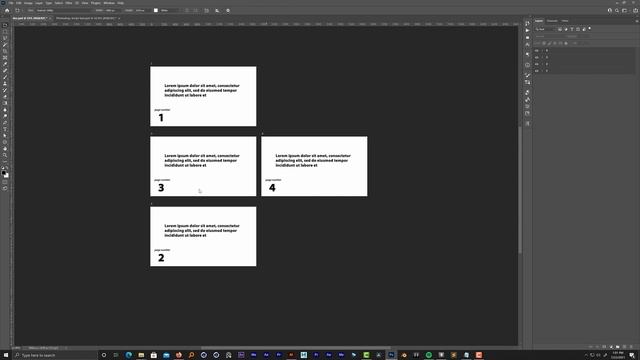The width and height of the screenshot is (640, 360).
Task: Open the Layers panel flyout menu
Action: [x=636, y=21]
